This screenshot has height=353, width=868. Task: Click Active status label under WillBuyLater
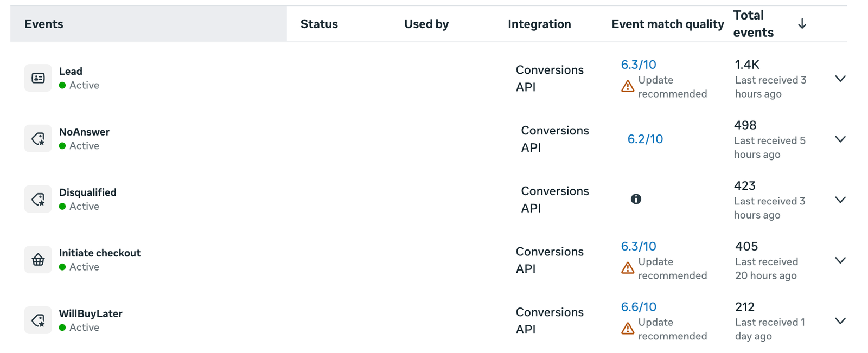pos(84,328)
